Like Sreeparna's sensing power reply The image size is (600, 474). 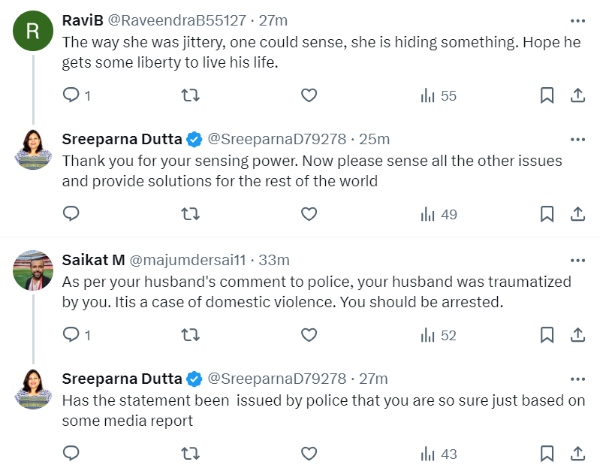click(x=309, y=214)
